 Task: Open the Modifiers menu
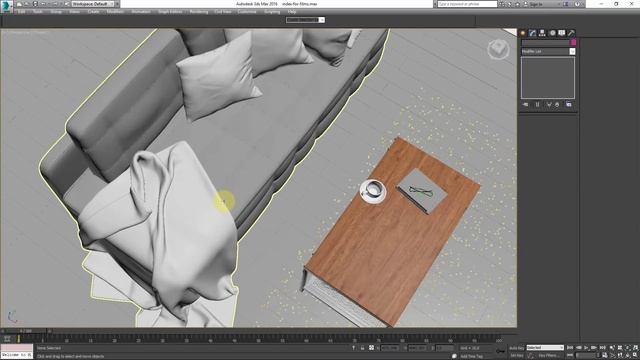116,12
